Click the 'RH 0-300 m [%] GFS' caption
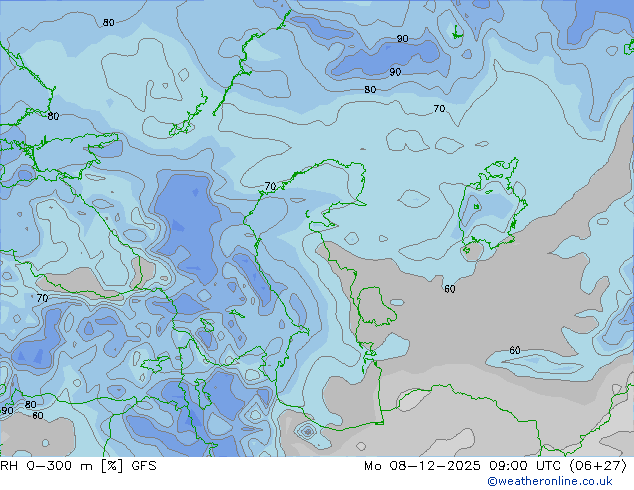Viewport: 634px width, 490px height. 78,466
